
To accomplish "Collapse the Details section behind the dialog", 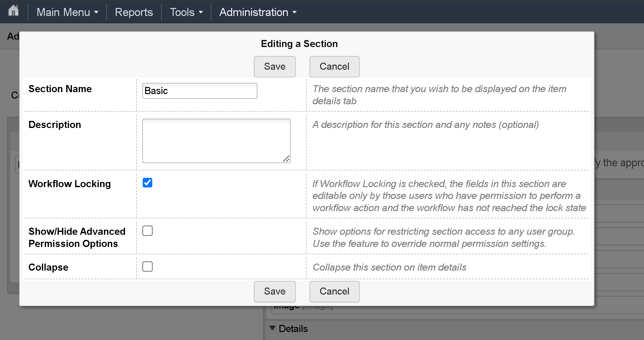I will pyautogui.click(x=273, y=328).
